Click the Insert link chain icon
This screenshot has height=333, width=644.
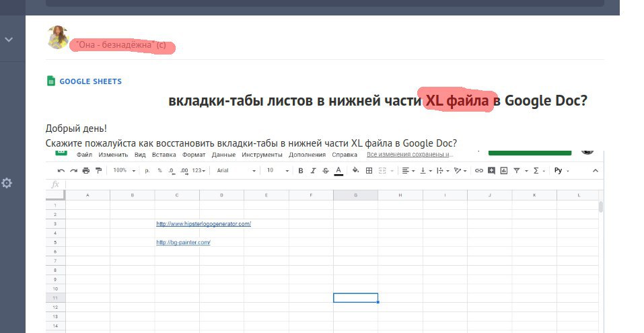(x=479, y=170)
